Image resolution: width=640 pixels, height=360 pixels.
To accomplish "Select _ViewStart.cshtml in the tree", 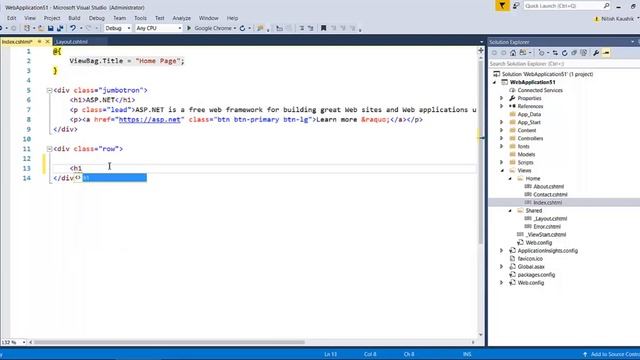I will (546, 235).
